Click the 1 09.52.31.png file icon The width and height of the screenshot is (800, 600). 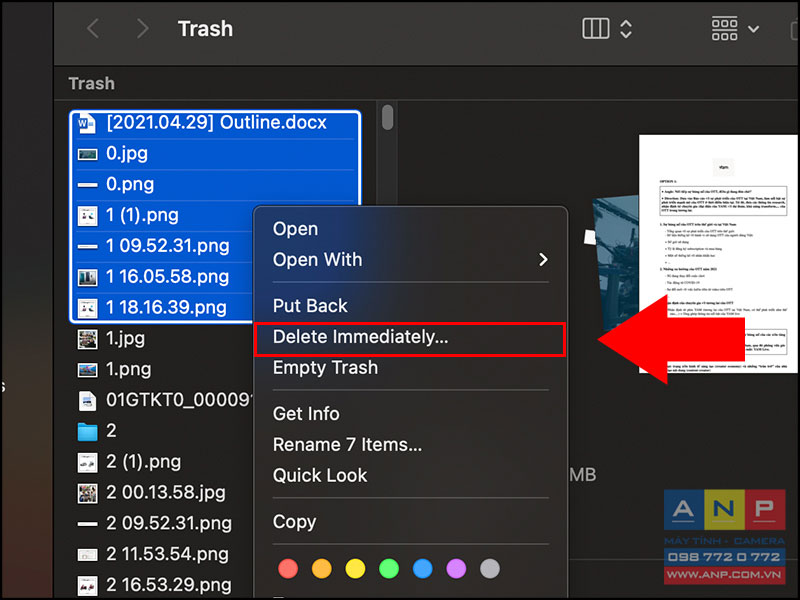[87, 246]
